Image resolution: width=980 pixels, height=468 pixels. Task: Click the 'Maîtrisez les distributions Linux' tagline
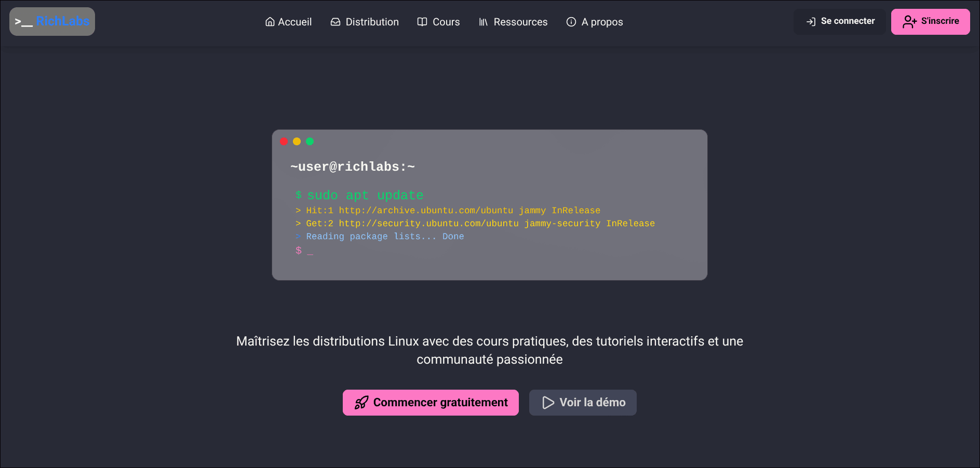pyautogui.click(x=490, y=350)
